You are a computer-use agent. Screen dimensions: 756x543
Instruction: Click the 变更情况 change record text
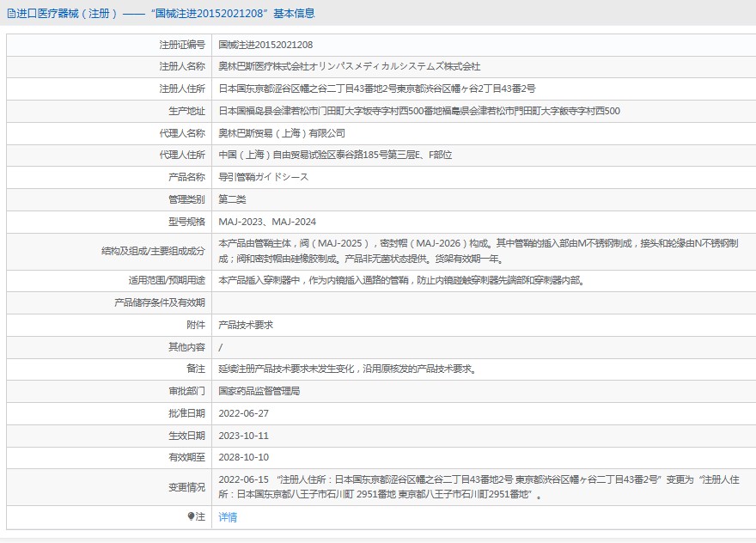point(478,487)
